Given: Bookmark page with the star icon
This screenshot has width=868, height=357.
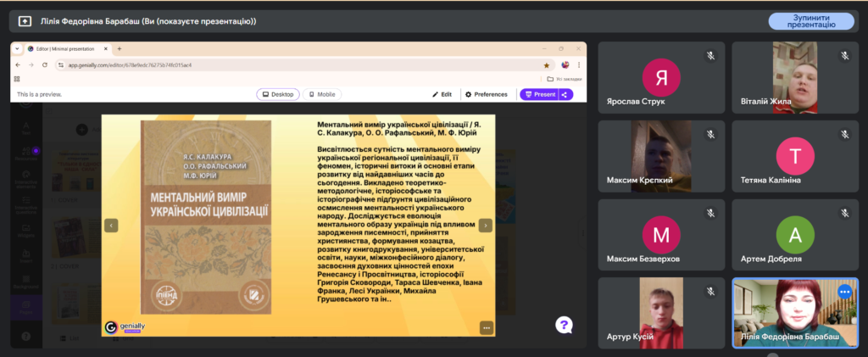Looking at the screenshot, I should [547, 64].
